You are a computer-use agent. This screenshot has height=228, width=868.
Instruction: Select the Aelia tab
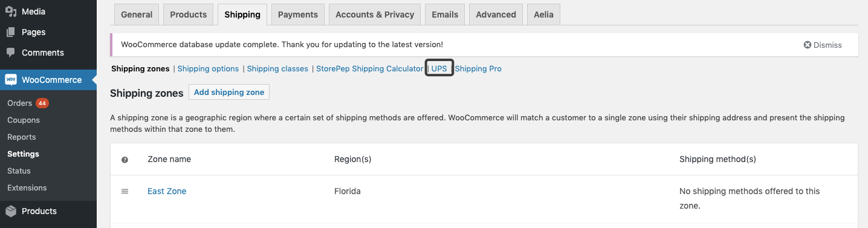pos(543,15)
